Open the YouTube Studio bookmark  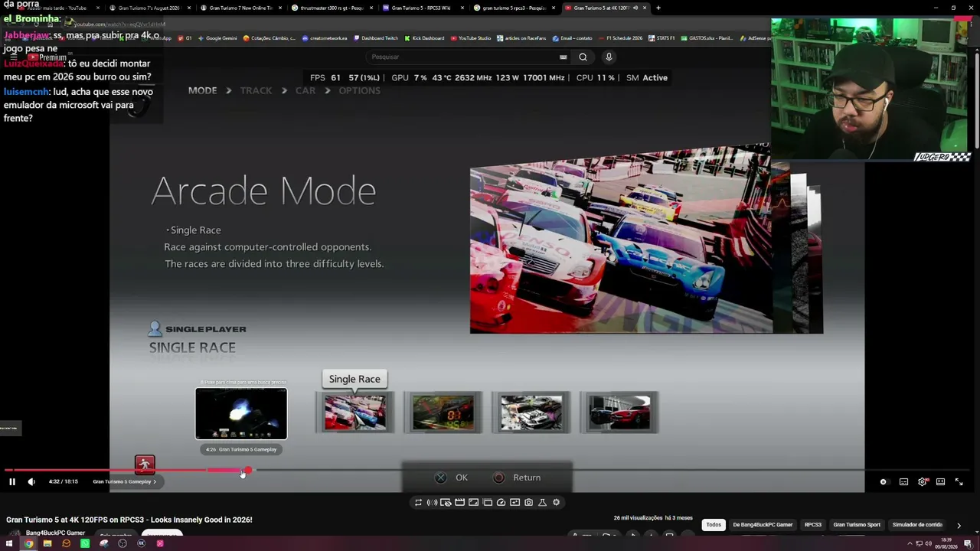point(471,37)
